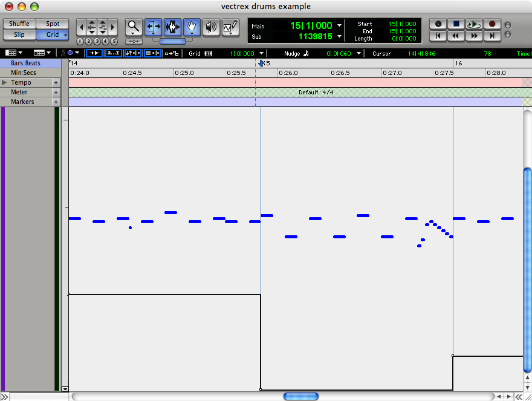Toggle a...z Commands Keyboard Focus
Viewport: 532px width, 401px height.
tap(113, 53)
